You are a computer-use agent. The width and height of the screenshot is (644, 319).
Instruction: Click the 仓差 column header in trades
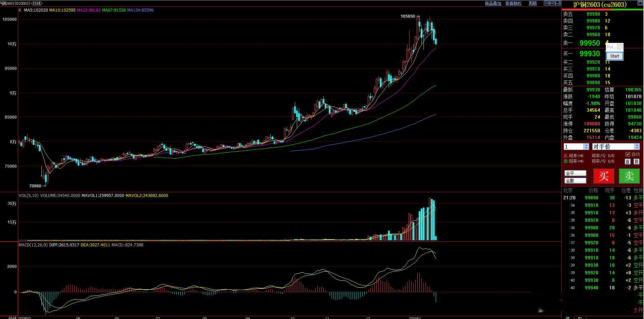(x=626, y=190)
